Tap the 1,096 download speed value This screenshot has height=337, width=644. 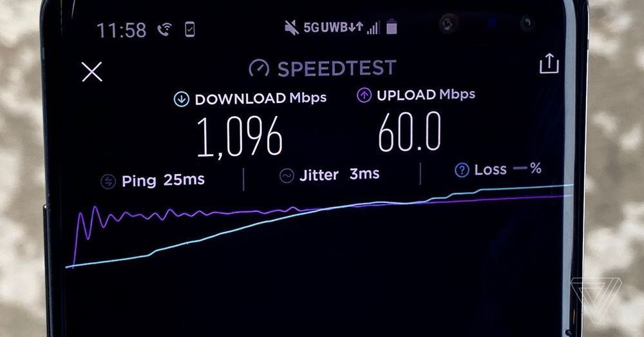pyautogui.click(x=240, y=137)
